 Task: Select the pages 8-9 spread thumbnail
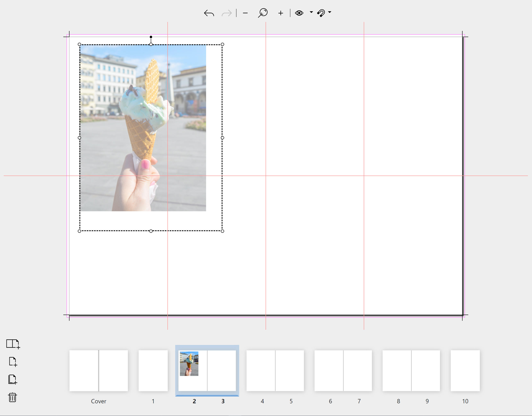tap(411, 371)
